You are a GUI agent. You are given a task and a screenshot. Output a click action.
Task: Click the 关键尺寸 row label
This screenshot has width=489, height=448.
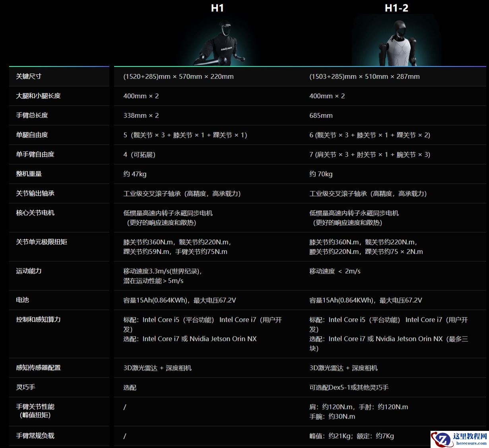[x=29, y=76]
